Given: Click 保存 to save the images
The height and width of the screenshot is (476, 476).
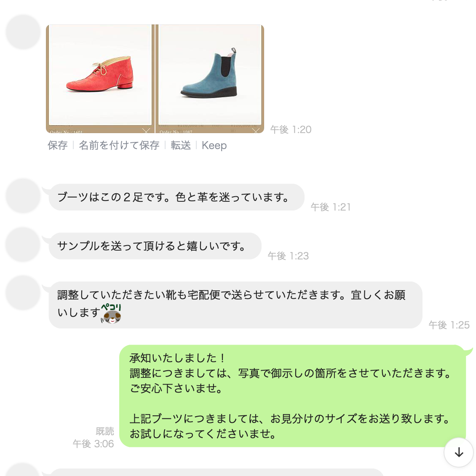Looking at the screenshot, I should click(58, 145).
